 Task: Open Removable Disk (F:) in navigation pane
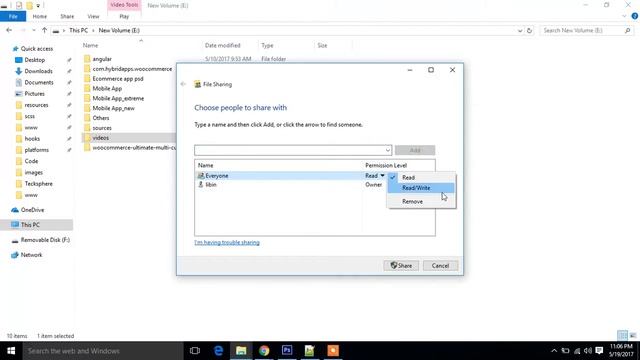[x=45, y=240]
